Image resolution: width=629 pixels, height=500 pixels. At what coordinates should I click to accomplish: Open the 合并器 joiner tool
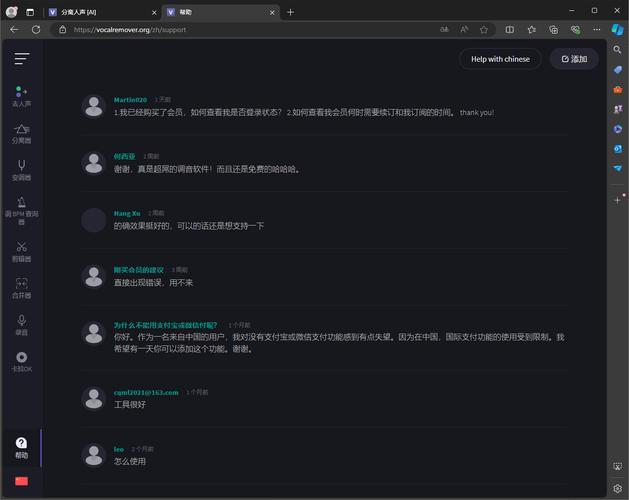tap(21, 289)
